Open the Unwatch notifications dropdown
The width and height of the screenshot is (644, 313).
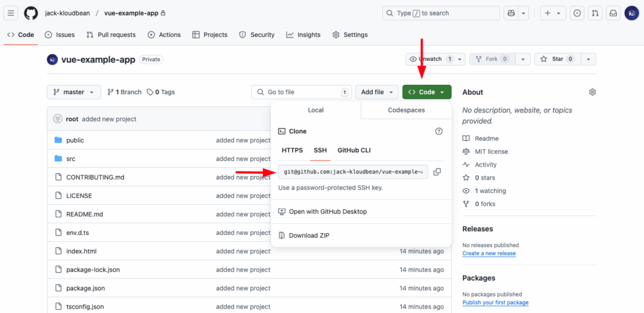(x=436, y=59)
